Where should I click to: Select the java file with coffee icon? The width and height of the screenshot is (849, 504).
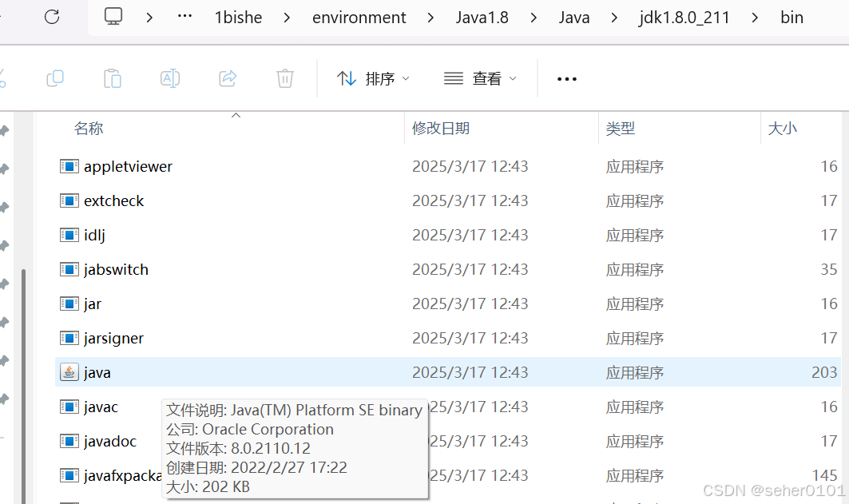pos(448,372)
